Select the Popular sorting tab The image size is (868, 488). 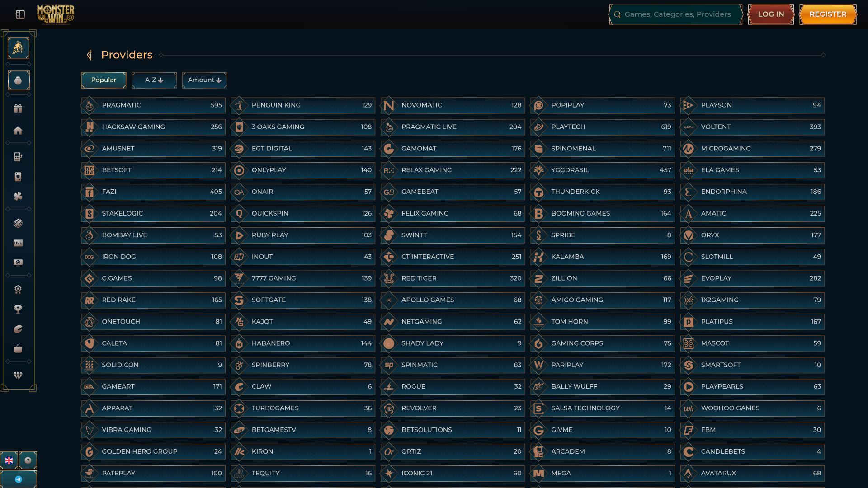tap(104, 80)
